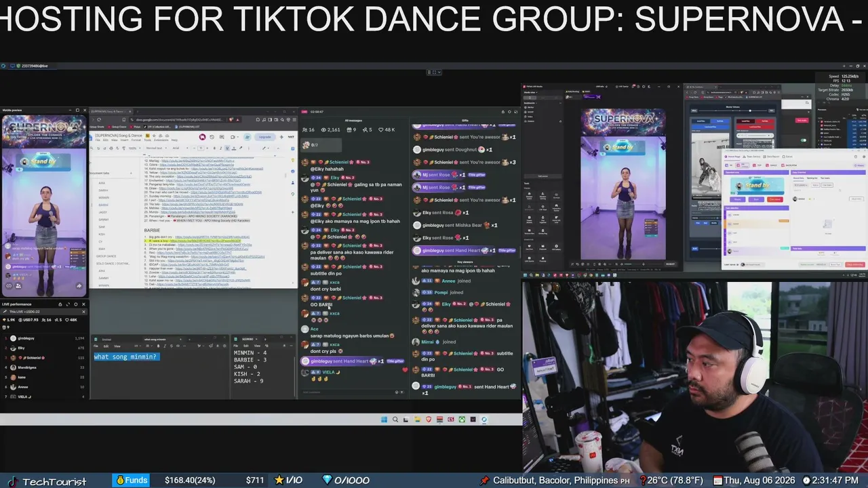This screenshot has height=488, width=868.
Task: Open File menu in the question notepad
Action: pos(97,346)
